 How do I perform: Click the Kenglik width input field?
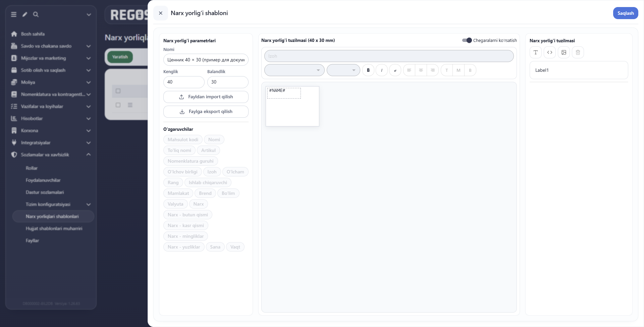point(184,82)
